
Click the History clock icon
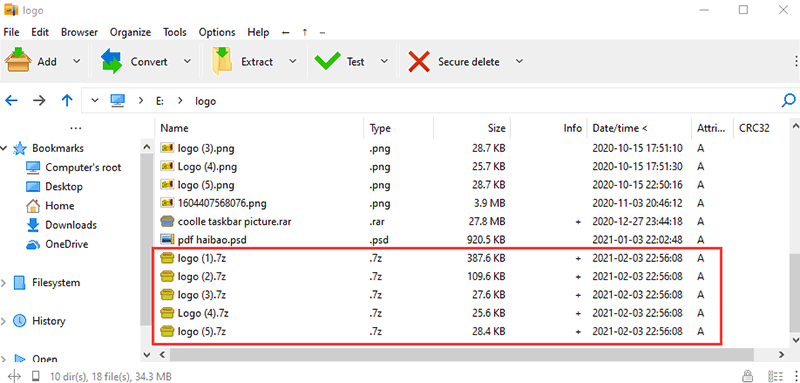pyautogui.click(x=19, y=321)
